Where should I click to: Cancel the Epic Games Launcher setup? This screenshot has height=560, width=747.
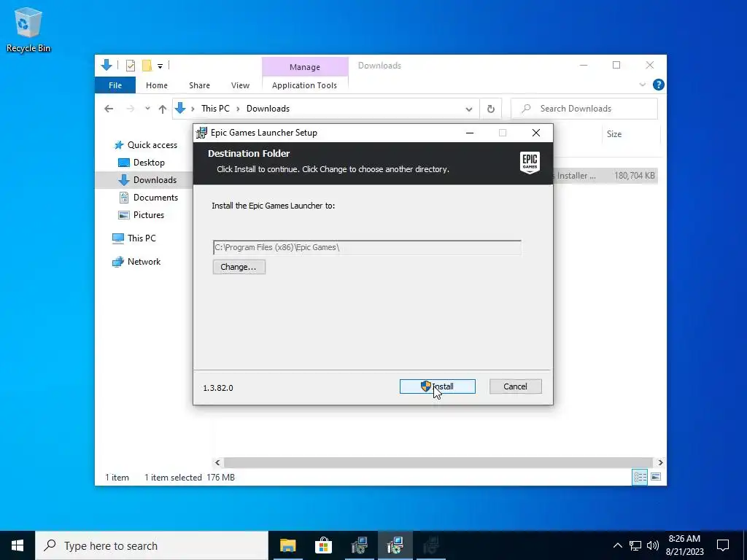(x=516, y=386)
